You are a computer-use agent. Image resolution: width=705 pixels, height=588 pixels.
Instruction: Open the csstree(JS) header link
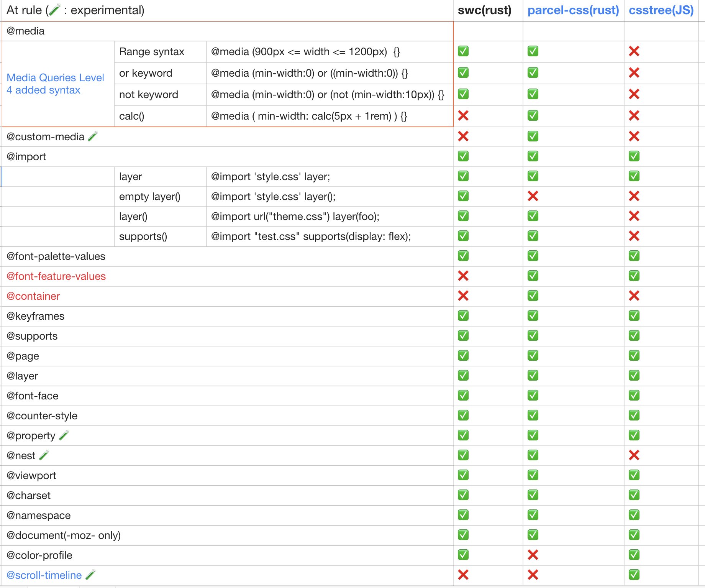point(661,10)
